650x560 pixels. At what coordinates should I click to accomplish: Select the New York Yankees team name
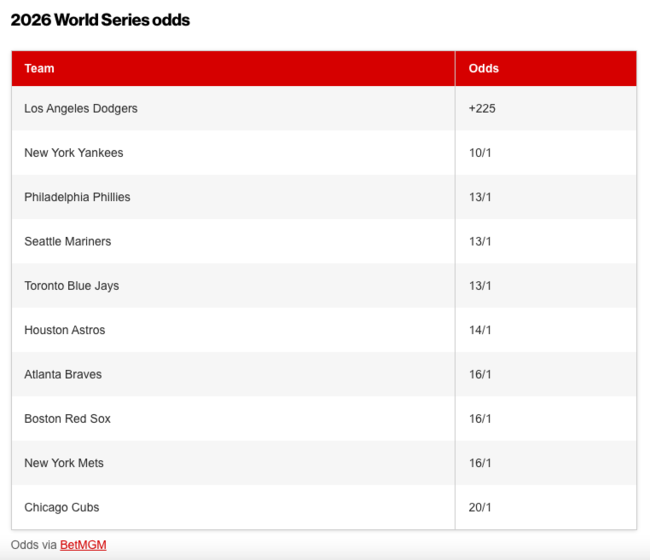point(74,153)
